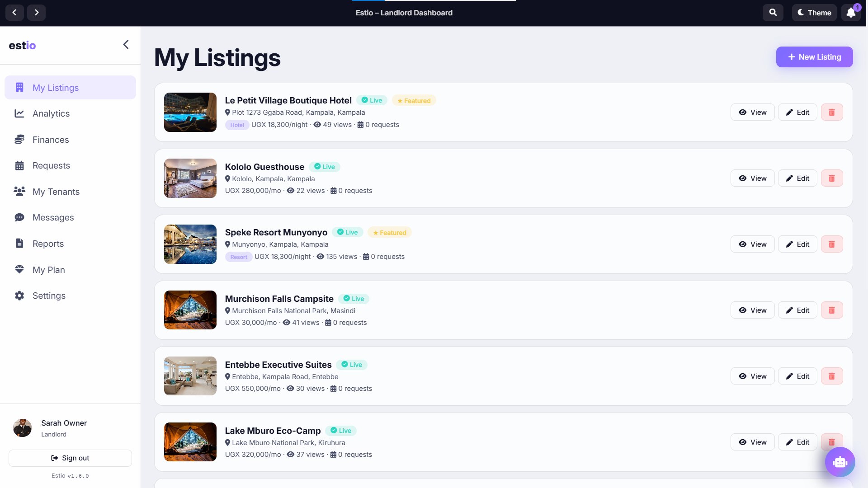Click Featured badge on Le Petit Village
The width and height of the screenshot is (868, 488).
(414, 101)
